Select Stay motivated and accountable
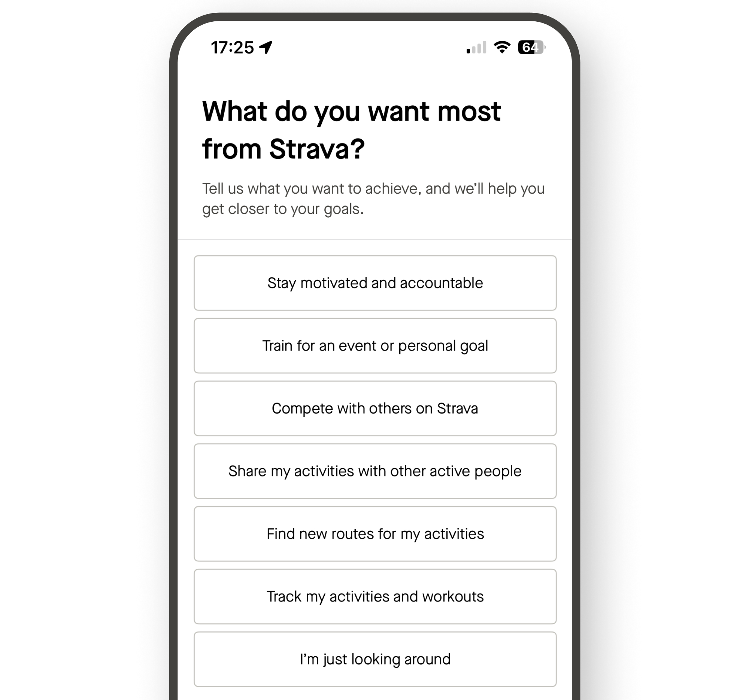The image size is (749, 700). pos(375,283)
